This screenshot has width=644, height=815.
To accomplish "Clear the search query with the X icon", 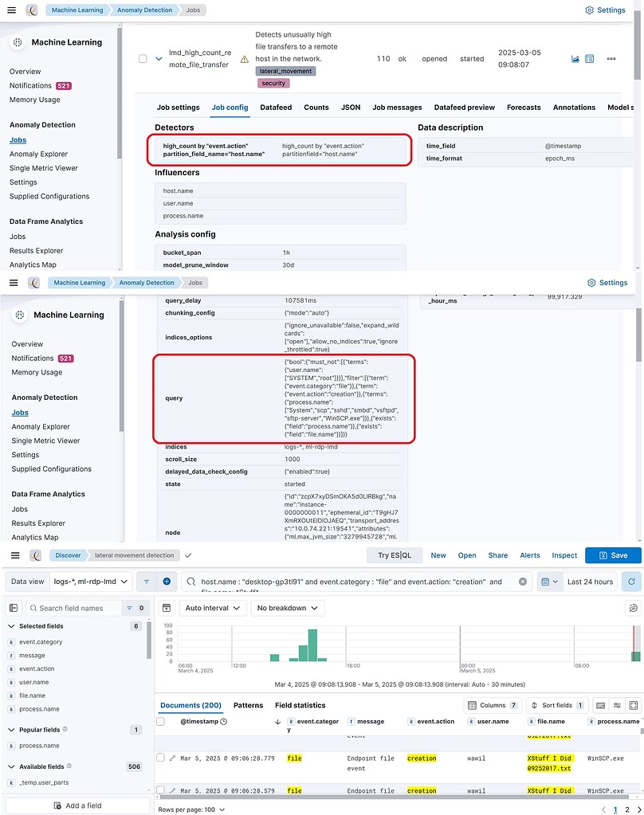I will [x=522, y=581].
